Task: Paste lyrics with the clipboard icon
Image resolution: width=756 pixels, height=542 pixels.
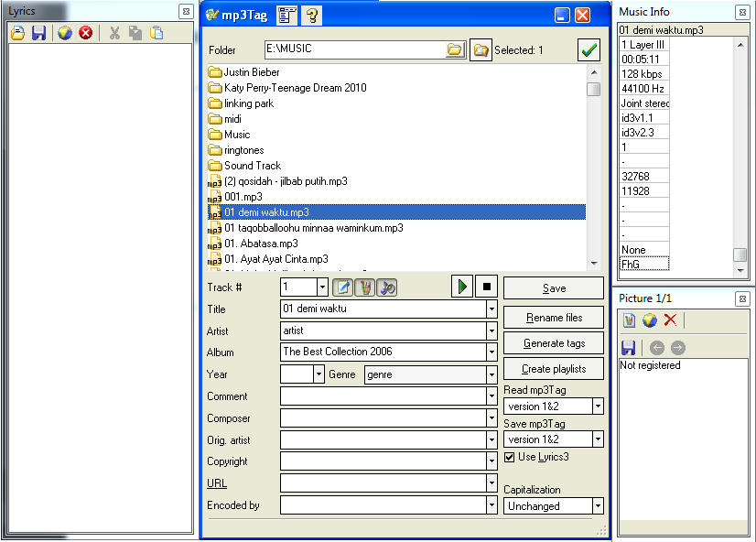Action: tap(157, 33)
